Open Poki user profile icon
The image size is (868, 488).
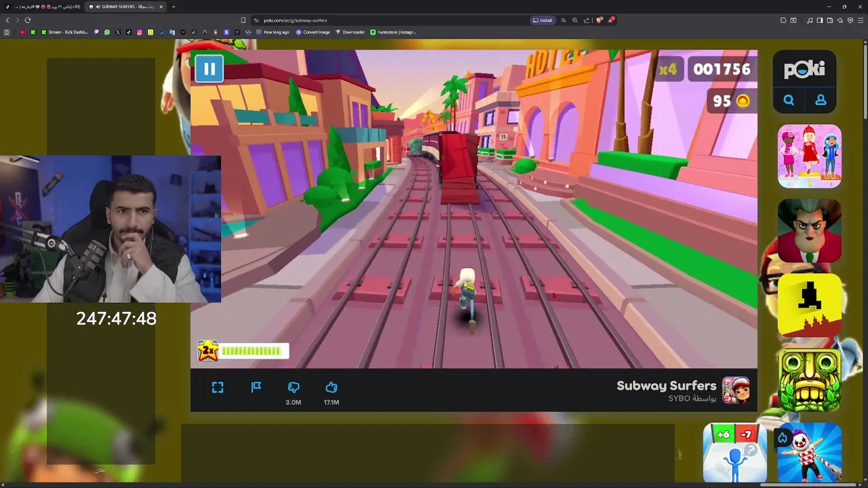pos(821,100)
